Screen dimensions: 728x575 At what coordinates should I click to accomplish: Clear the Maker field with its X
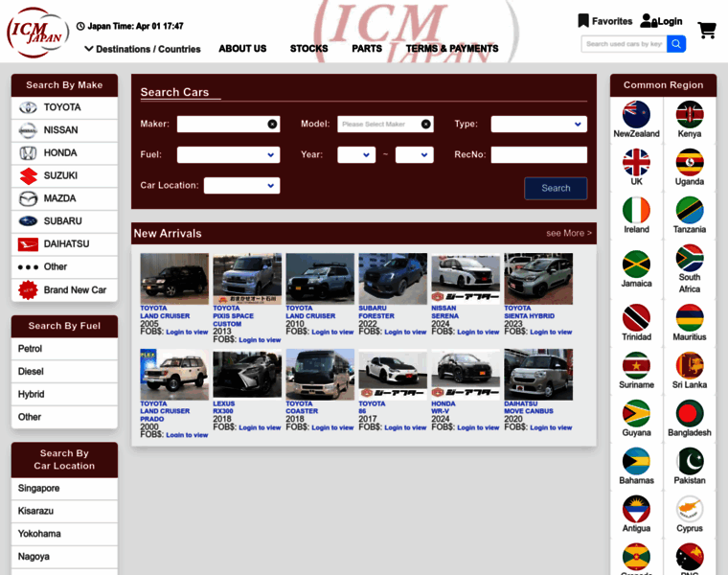click(272, 124)
